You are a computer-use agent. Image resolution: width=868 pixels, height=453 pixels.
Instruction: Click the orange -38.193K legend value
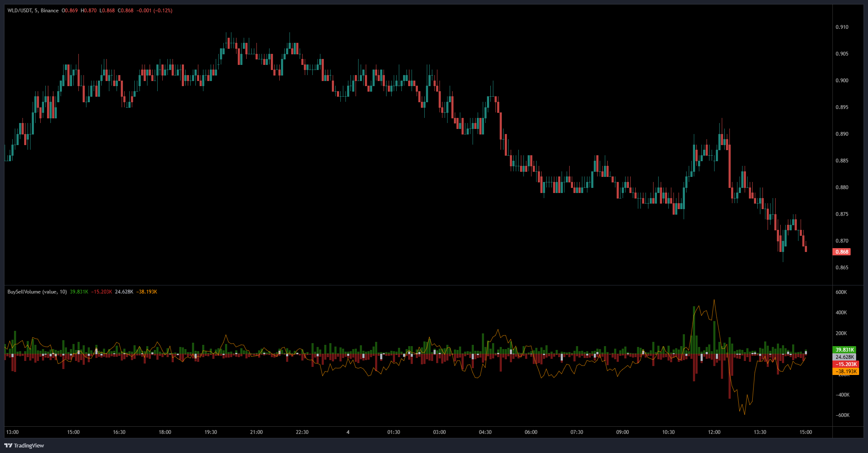(x=147, y=292)
